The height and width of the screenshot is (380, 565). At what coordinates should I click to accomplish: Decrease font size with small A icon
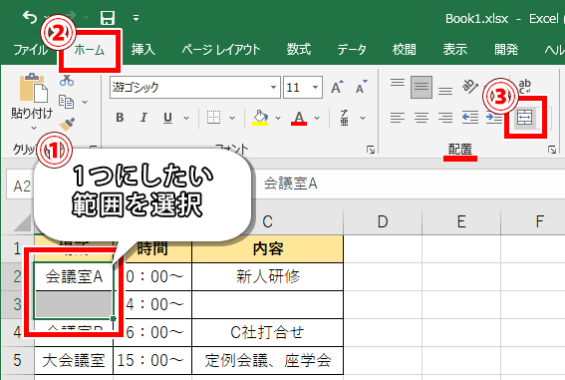[361, 87]
